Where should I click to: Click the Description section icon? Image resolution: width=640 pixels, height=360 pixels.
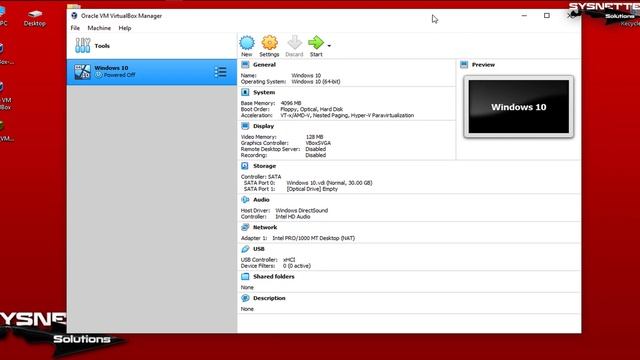[x=245, y=298]
